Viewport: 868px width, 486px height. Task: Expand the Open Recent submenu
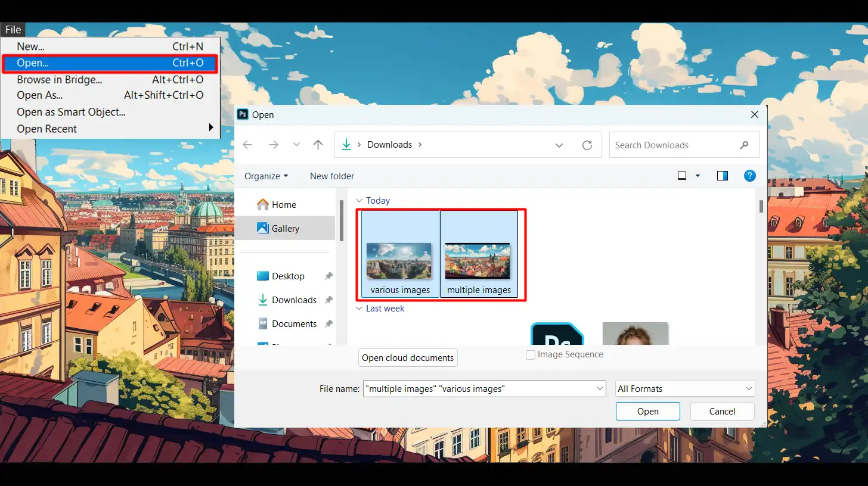(110, 129)
